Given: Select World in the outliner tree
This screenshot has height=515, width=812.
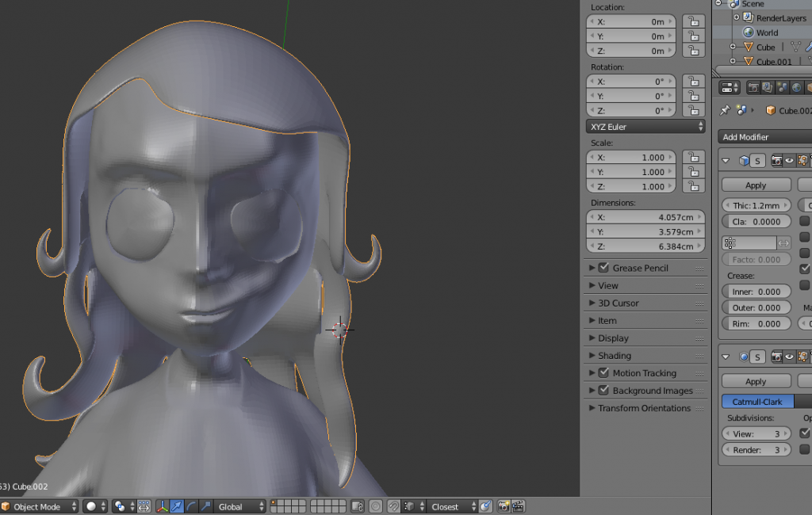Looking at the screenshot, I should [766, 32].
